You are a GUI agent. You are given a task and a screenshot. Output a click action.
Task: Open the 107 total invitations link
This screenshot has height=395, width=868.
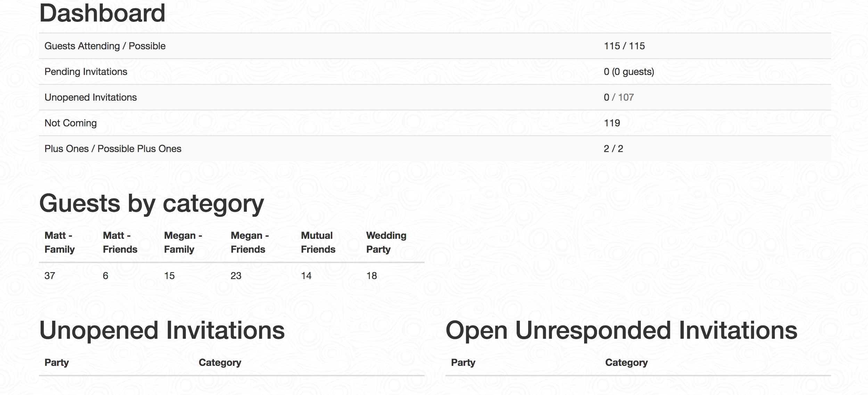(626, 97)
